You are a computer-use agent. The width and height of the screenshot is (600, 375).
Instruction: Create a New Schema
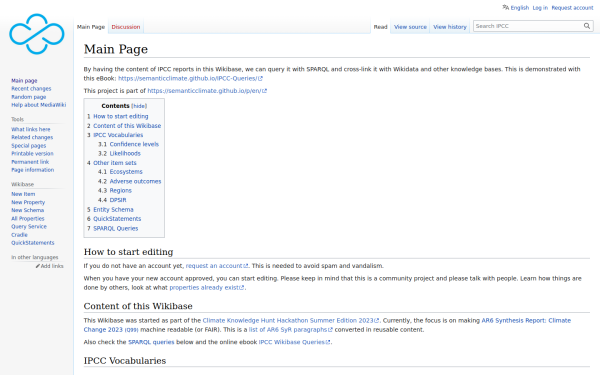[28, 210]
